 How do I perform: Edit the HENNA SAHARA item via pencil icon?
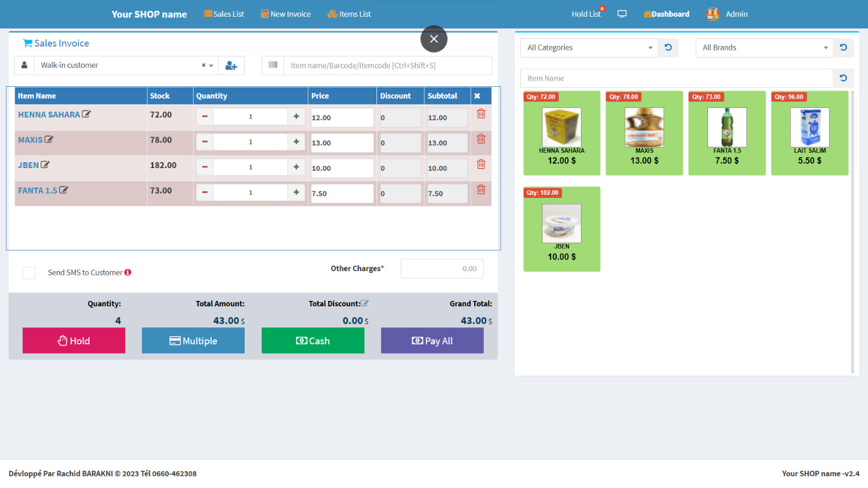pos(86,114)
